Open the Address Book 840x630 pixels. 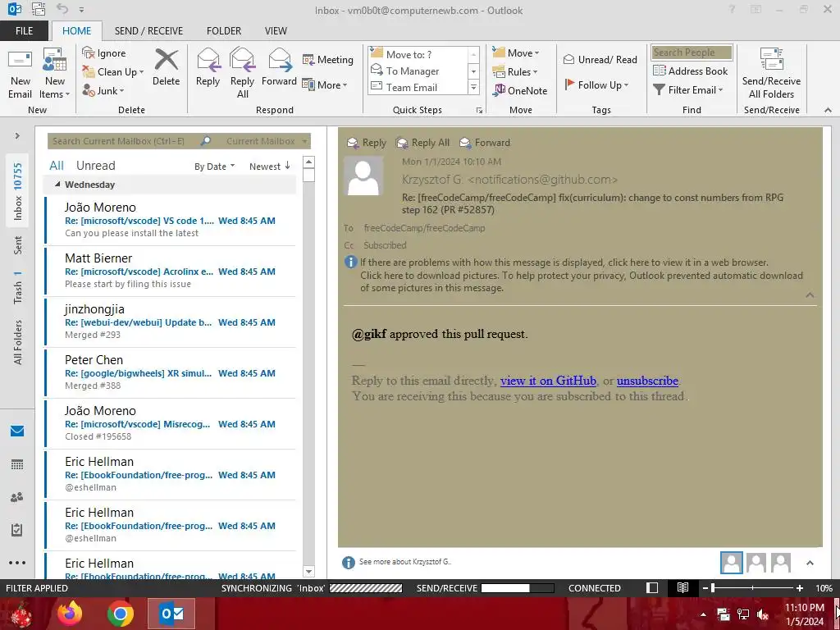pyautogui.click(x=691, y=71)
